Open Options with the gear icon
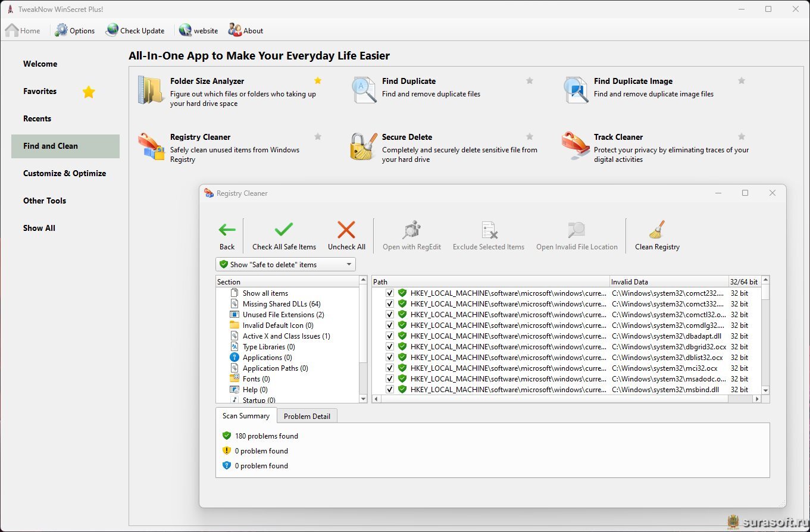 point(61,30)
